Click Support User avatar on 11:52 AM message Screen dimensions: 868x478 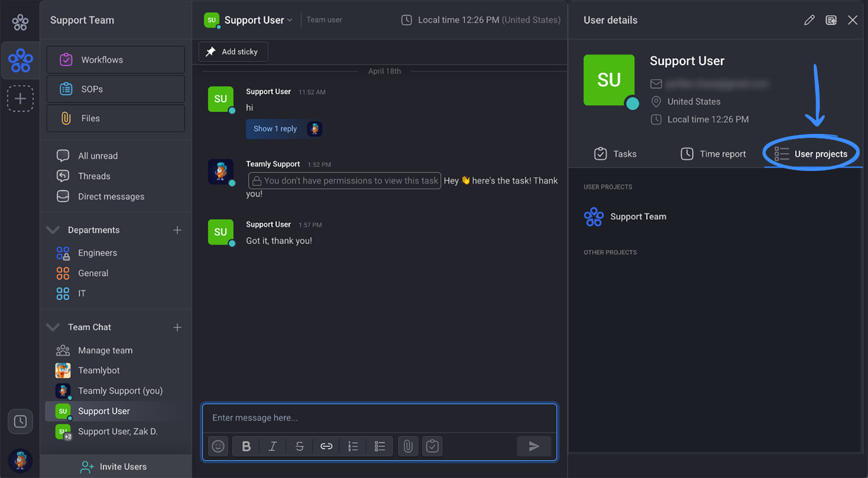[221, 99]
